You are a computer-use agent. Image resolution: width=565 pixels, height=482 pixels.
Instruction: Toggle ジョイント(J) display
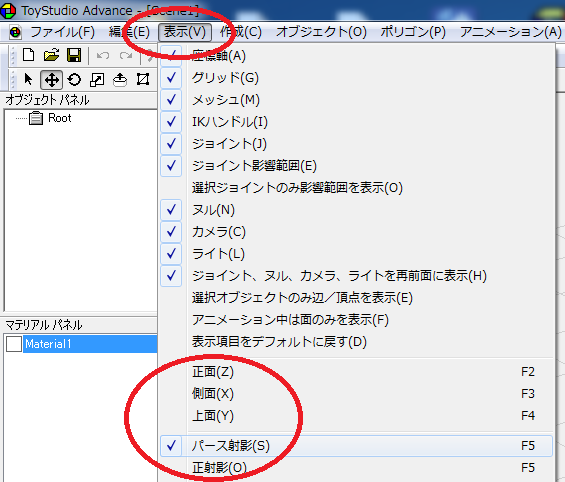(x=356, y=143)
